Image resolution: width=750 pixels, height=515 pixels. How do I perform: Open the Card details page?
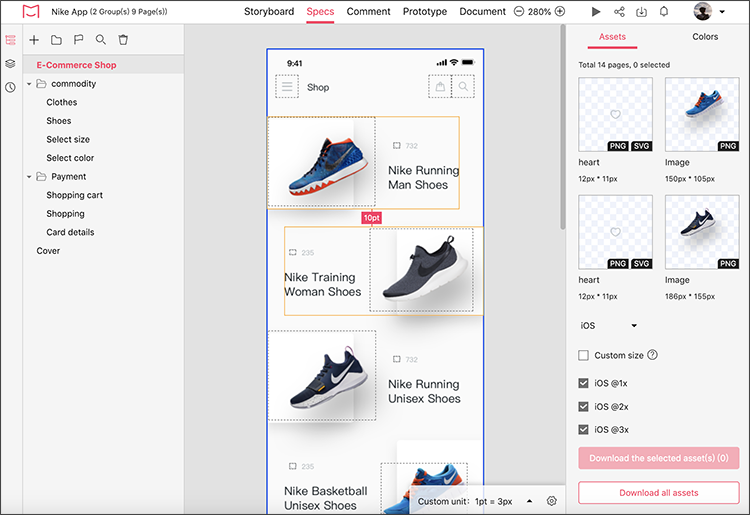point(70,232)
